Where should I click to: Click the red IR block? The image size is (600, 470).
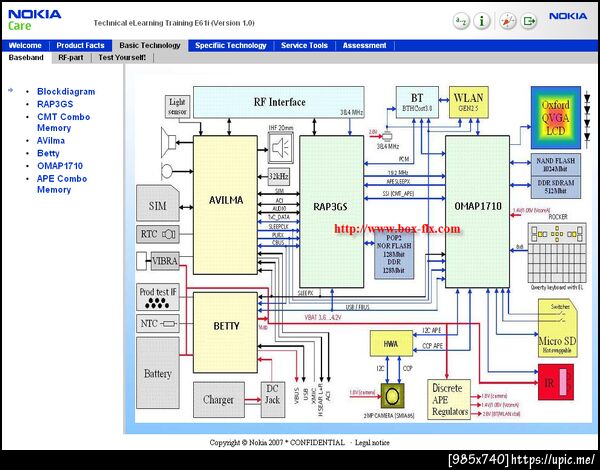click(556, 382)
